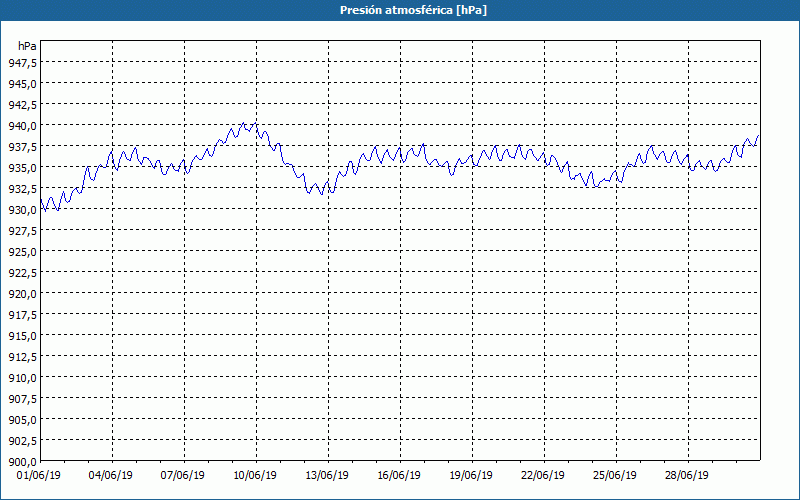Click the 25/06/19 date label
Viewport: 800px width, 500px height.
(615, 475)
